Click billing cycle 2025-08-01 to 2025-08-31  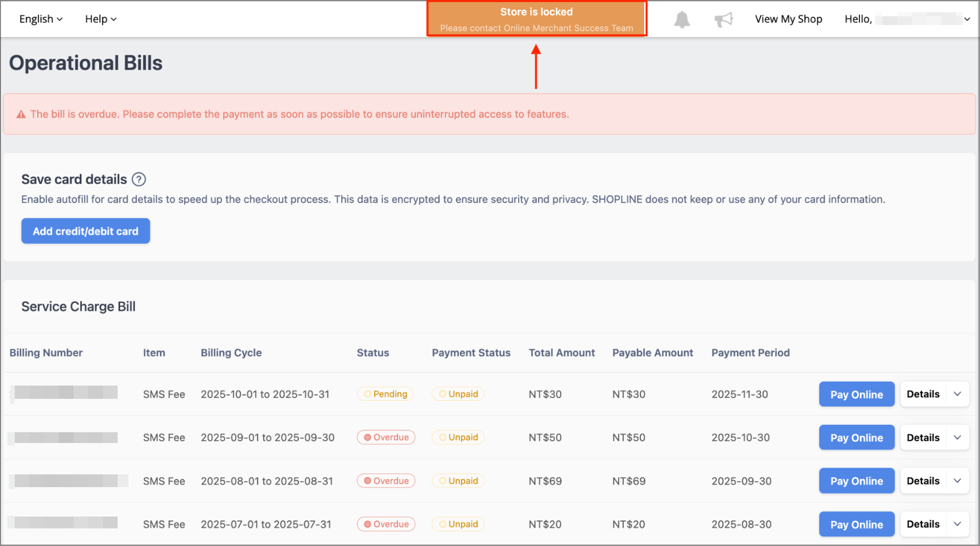(267, 481)
